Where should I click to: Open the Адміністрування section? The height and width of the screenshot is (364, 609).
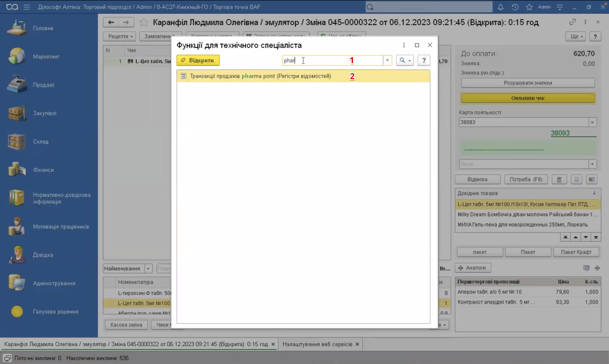point(54,284)
